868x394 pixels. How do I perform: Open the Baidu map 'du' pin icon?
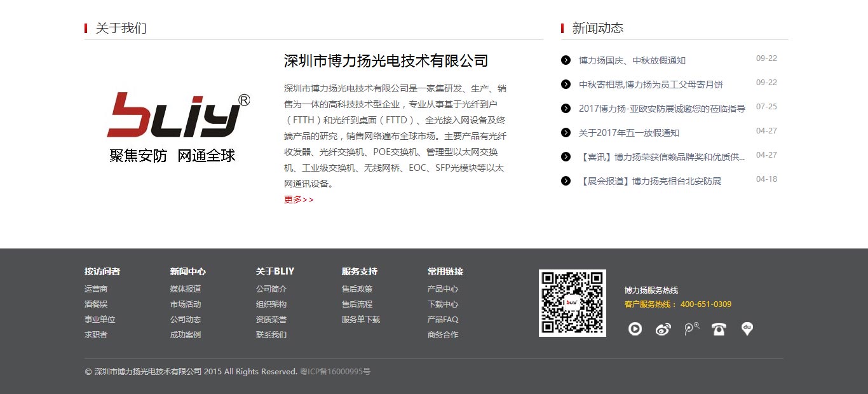tap(747, 329)
